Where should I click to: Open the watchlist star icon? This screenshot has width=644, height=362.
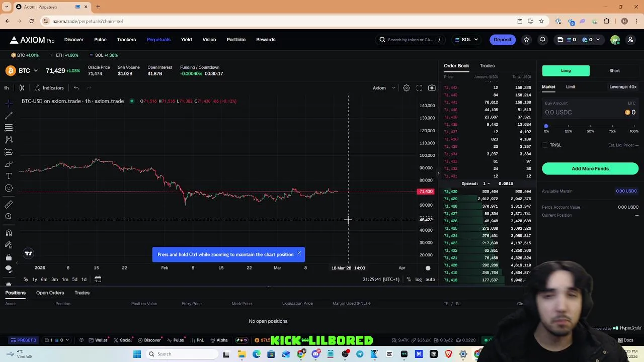526,40
